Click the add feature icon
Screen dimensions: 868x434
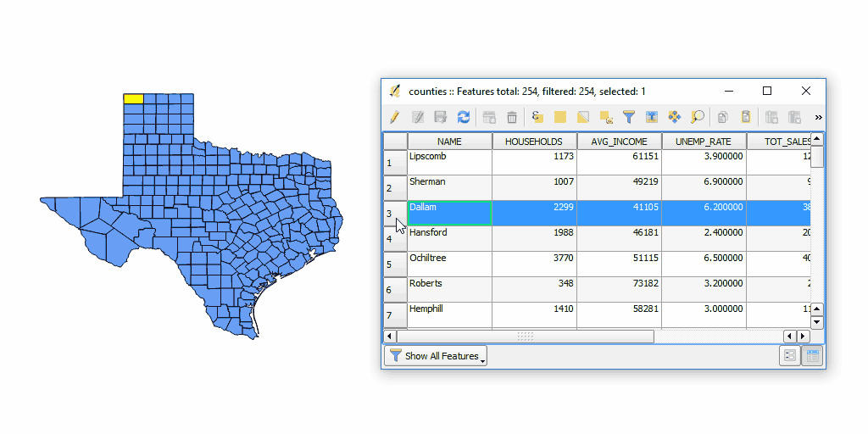pyautogui.click(x=489, y=117)
